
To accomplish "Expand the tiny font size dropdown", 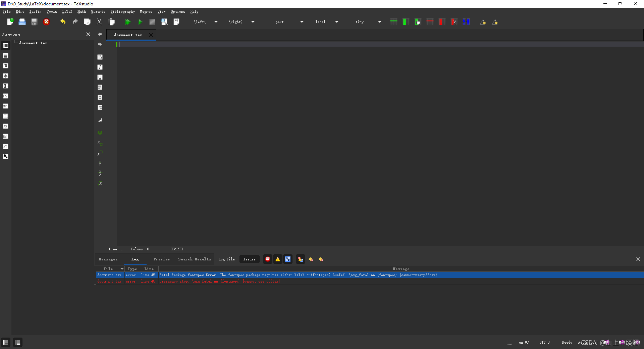I will click(380, 22).
